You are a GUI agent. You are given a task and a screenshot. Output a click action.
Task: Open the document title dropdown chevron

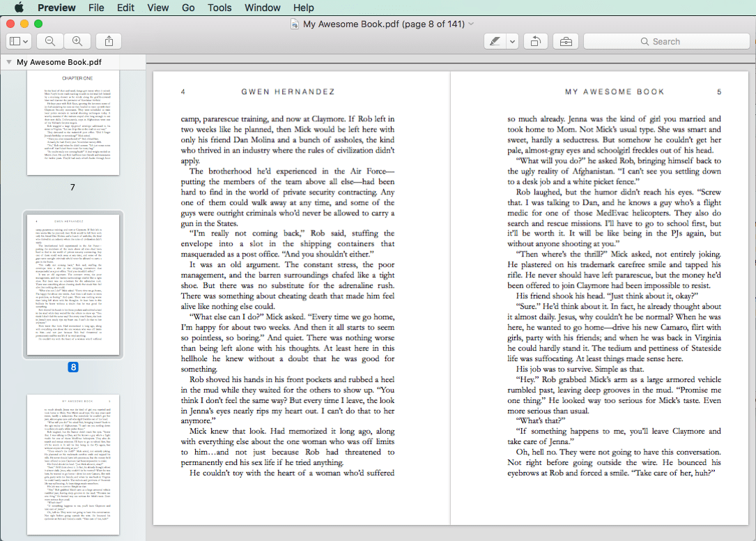pyautogui.click(x=472, y=24)
